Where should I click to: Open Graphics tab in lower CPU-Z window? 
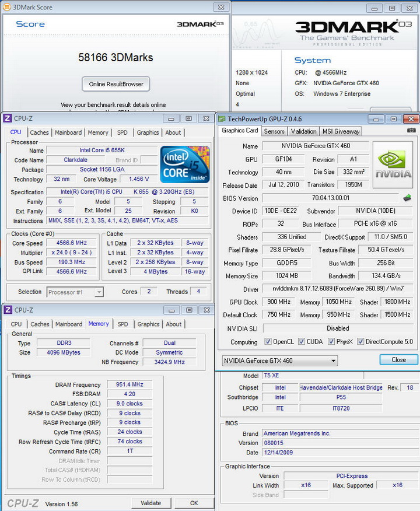coord(148,324)
